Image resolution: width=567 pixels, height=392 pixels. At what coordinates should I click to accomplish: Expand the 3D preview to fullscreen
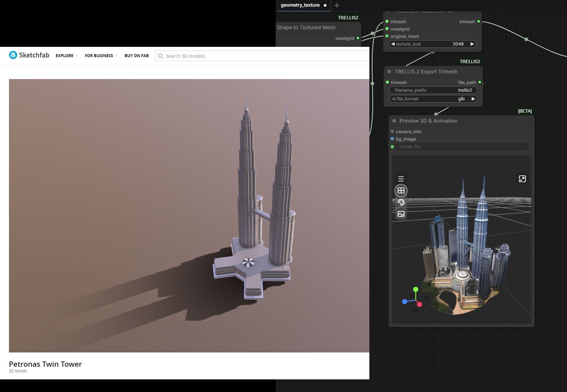522,179
